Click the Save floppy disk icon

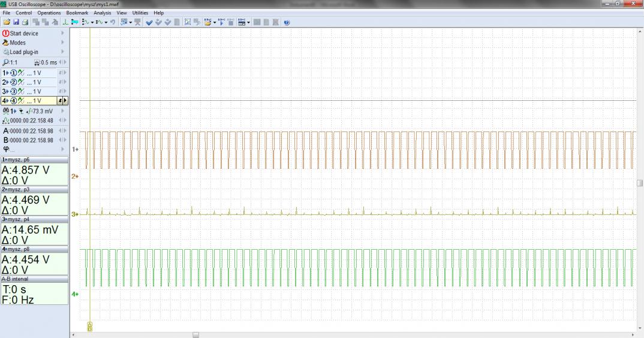tap(16, 22)
